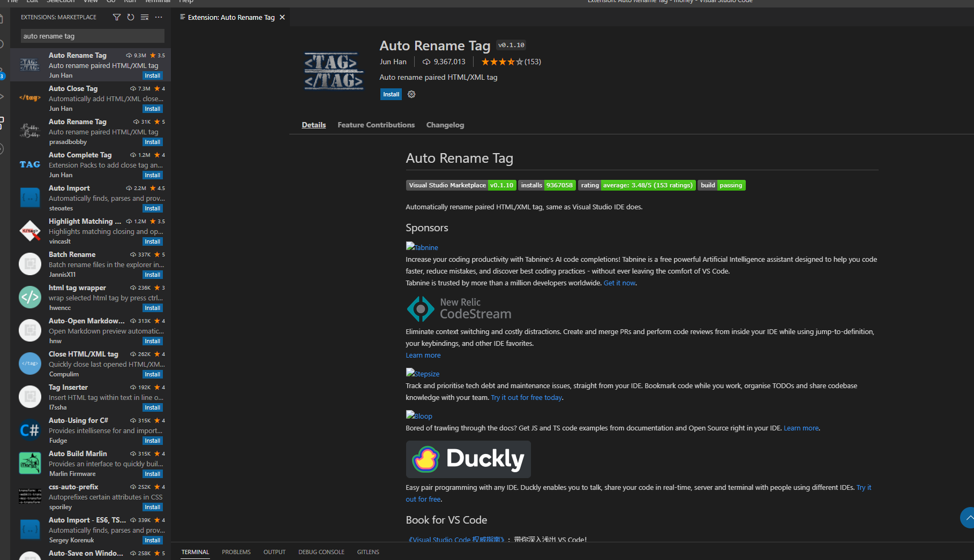
Task: Install html tag wrapper extension
Action: pos(153,308)
